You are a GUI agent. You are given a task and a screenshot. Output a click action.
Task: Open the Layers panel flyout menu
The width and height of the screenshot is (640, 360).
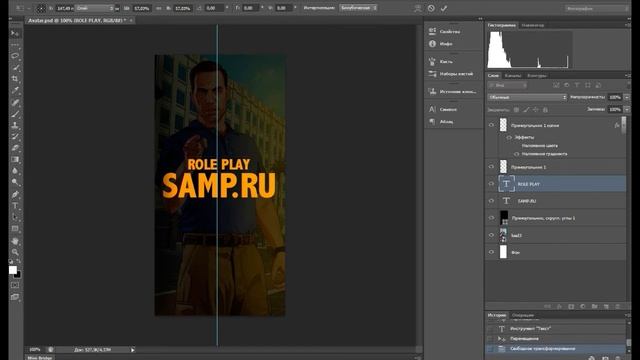pos(627,76)
